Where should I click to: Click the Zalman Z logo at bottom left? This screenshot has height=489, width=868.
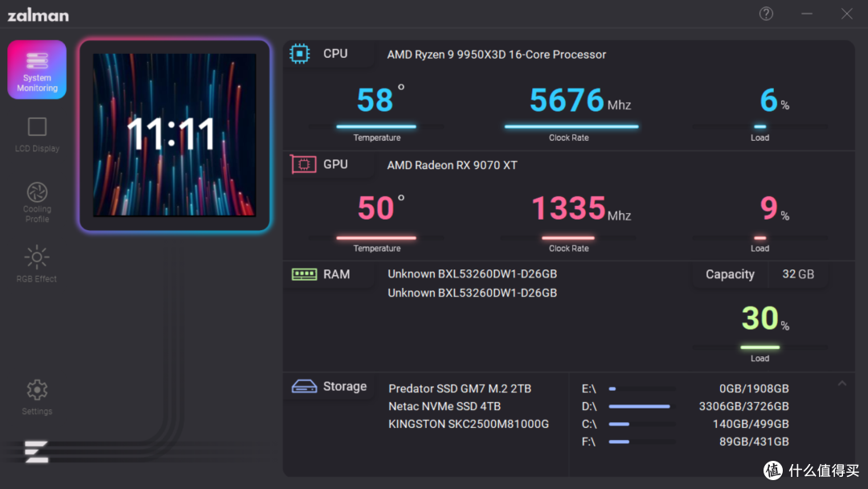(x=36, y=452)
